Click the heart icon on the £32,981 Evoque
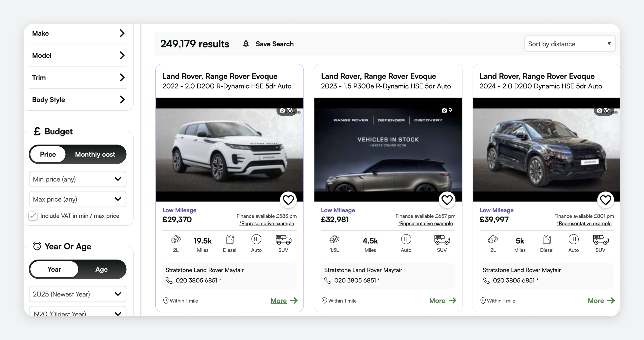644x340 pixels. tap(447, 200)
